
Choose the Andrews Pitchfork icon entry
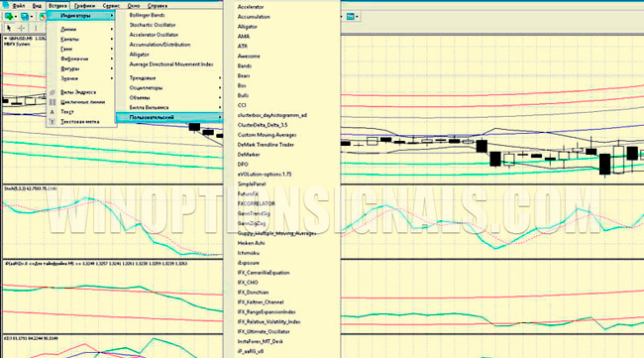(53, 92)
